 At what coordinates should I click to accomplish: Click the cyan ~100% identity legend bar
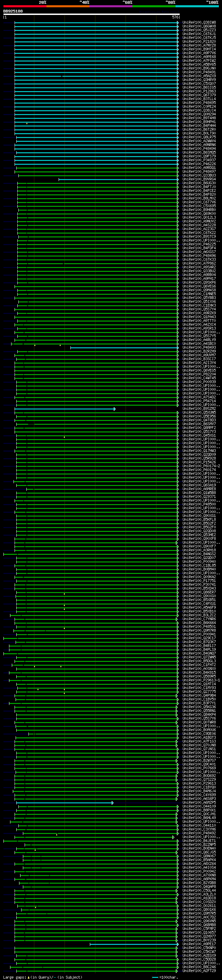click(197, 6)
